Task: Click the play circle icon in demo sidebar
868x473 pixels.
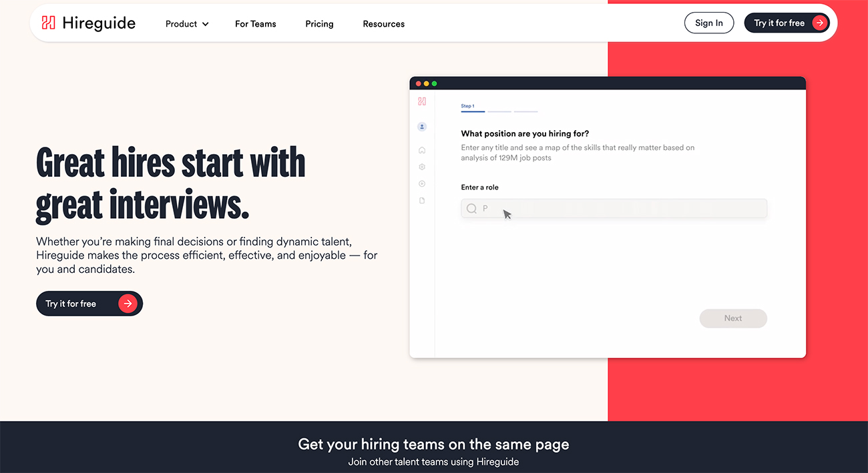Action: click(x=422, y=183)
